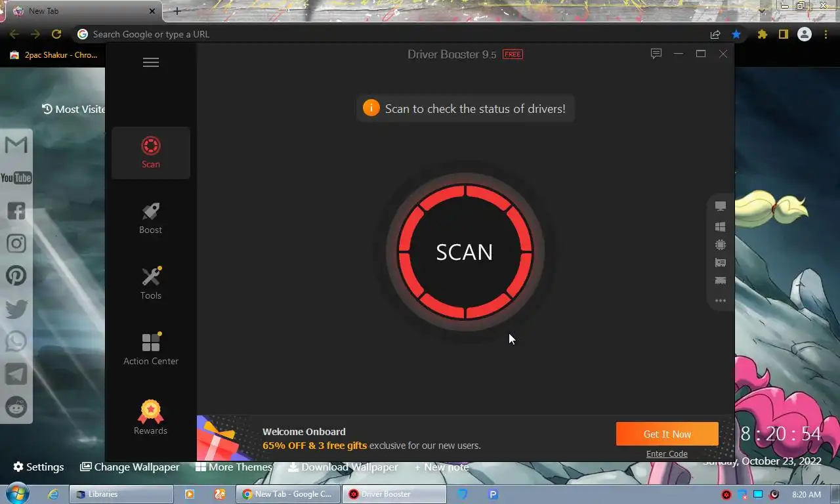Open the 2pac Shakur bookmark
840x504 pixels.
53,55
